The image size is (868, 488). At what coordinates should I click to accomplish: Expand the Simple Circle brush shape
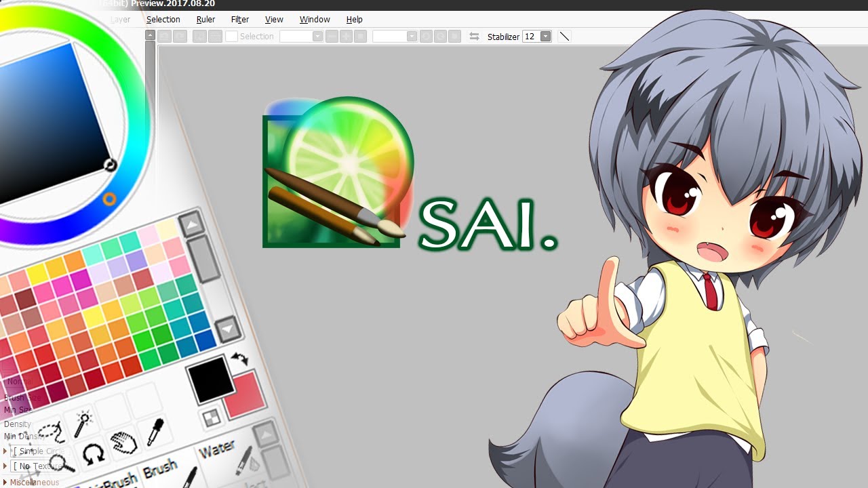tap(5, 451)
